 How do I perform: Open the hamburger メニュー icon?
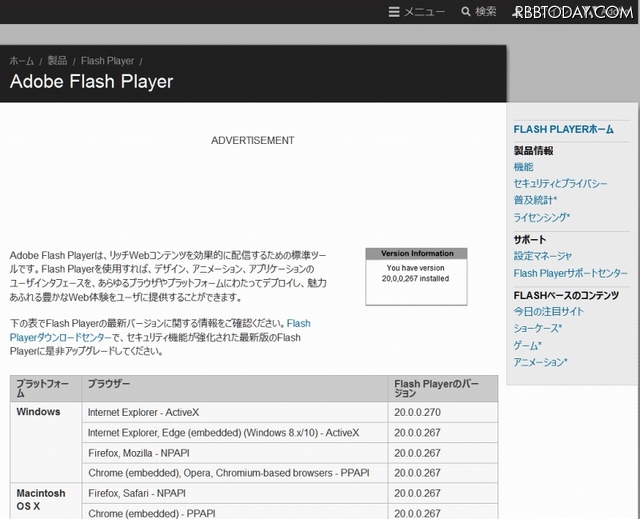(x=394, y=12)
